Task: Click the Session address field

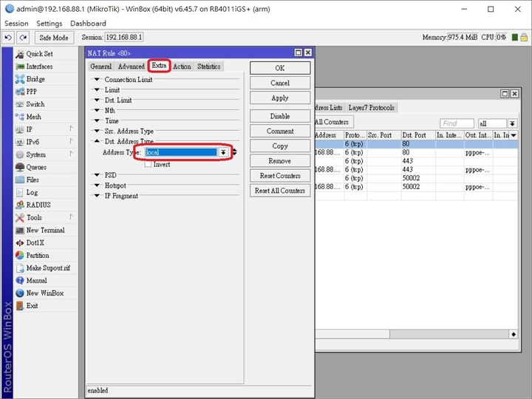Action: [124, 38]
